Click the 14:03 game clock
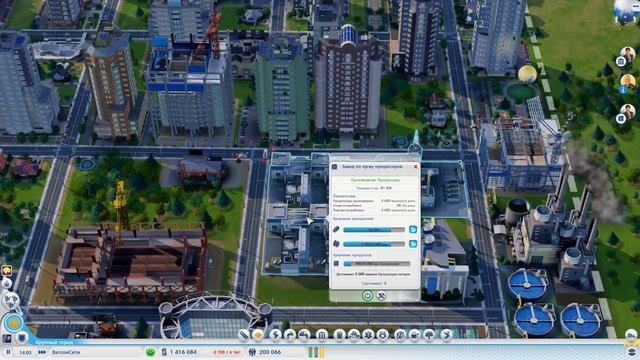The width and height of the screenshot is (640, 360). tap(25, 352)
